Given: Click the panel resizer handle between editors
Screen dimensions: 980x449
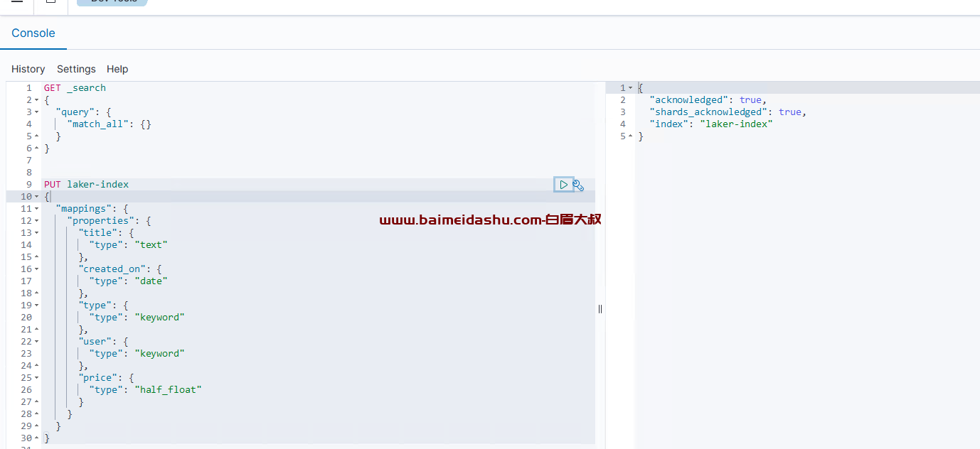Looking at the screenshot, I should coord(600,309).
